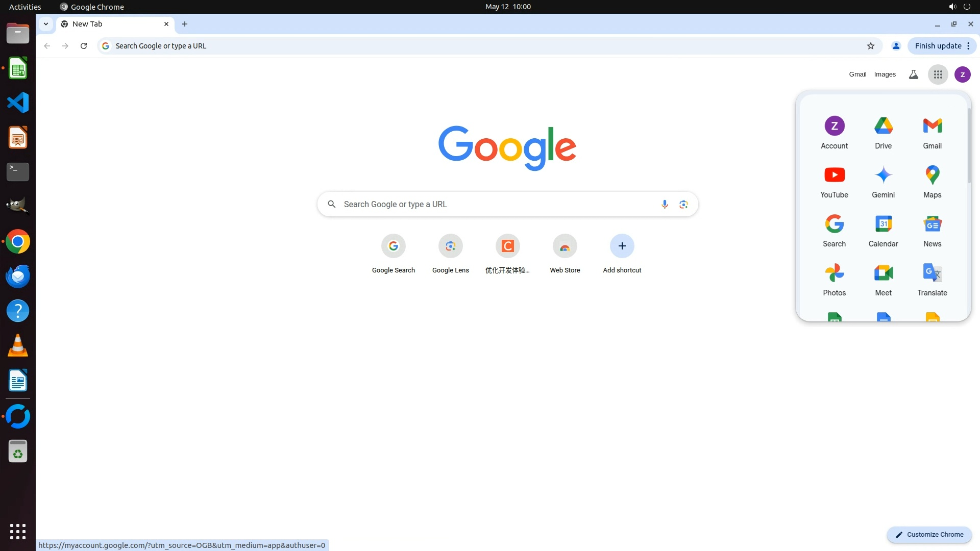Open Google Maps app icon
Image resolution: width=980 pixels, height=551 pixels.
(x=932, y=181)
